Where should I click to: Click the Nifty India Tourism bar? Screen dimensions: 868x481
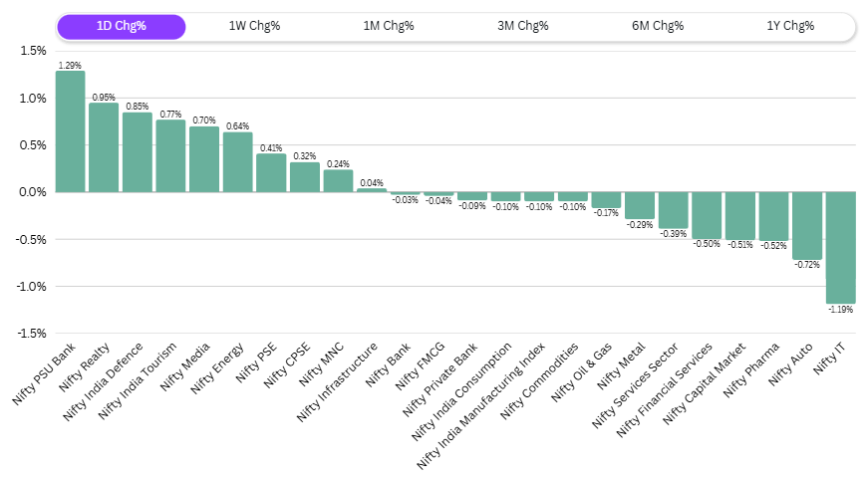click(x=170, y=156)
